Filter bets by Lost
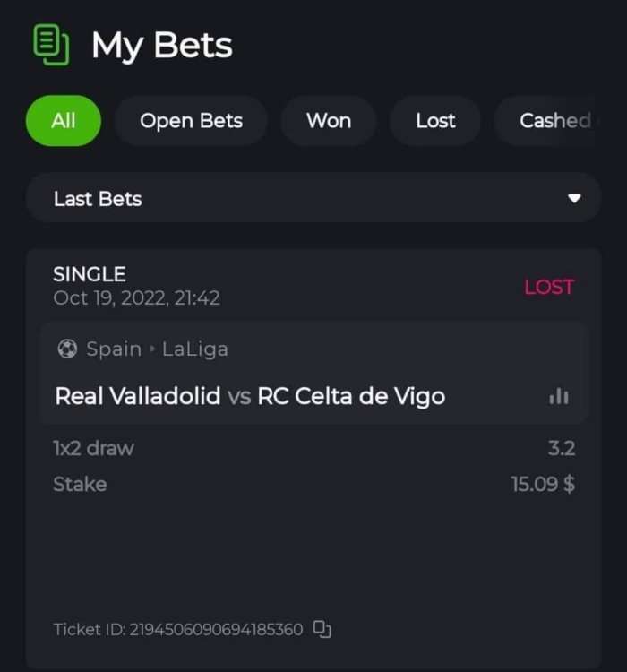This screenshot has width=627, height=672. [x=435, y=121]
